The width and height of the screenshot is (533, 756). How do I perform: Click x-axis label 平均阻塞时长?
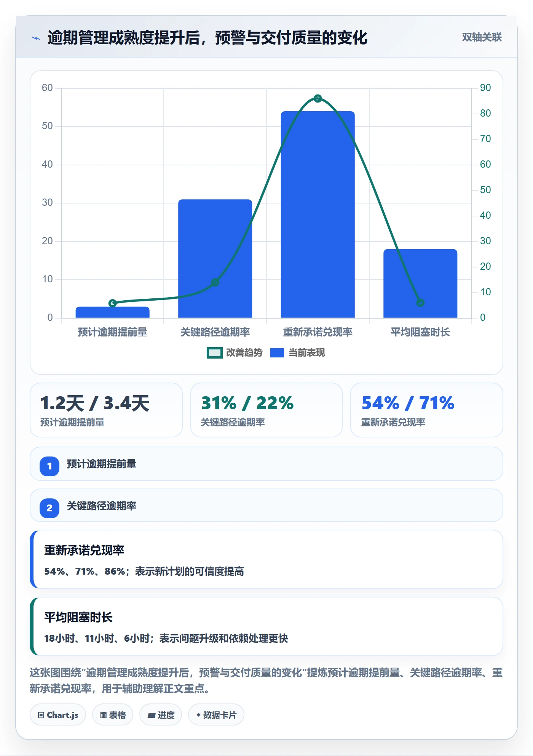coord(420,332)
